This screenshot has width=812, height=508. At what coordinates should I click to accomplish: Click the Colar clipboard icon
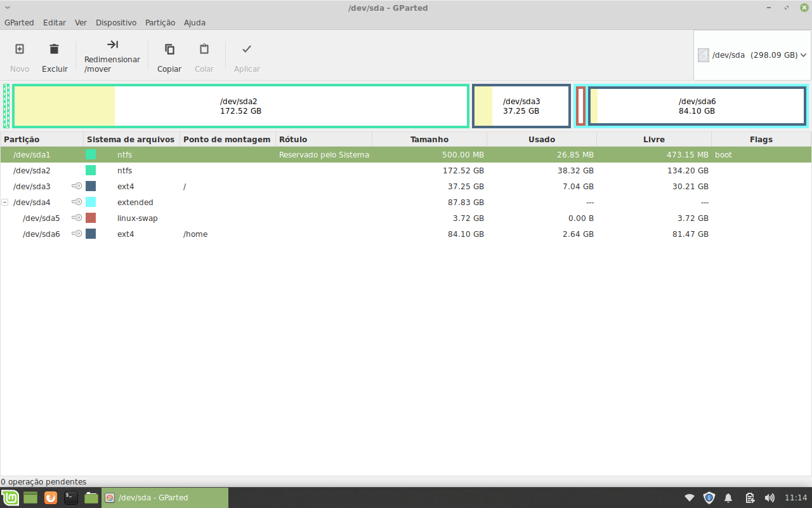coord(204,49)
